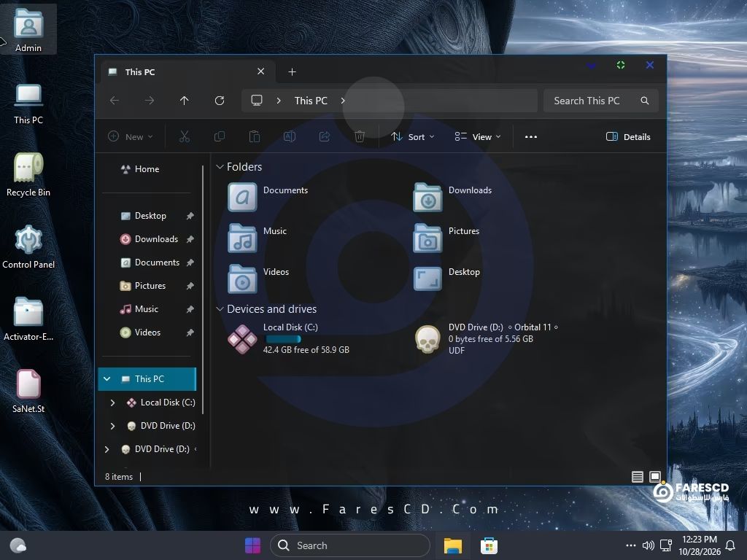
Task: Open Microsoft Store from taskbar
Action: click(x=489, y=545)
